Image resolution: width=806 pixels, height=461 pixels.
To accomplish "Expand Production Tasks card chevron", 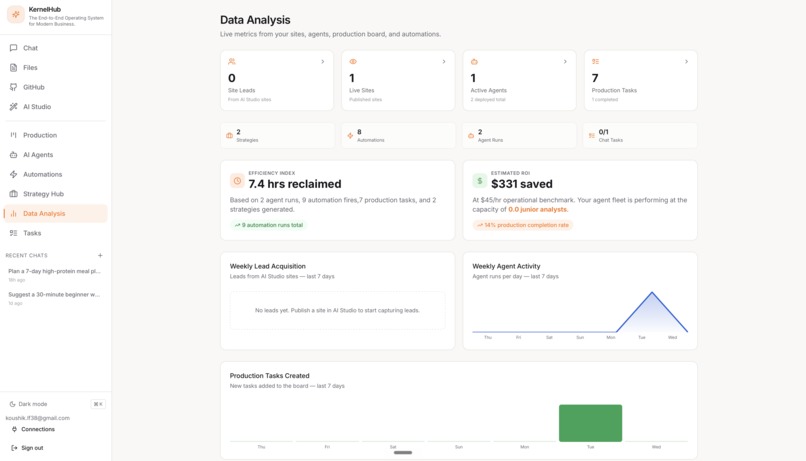I will 686,62.
